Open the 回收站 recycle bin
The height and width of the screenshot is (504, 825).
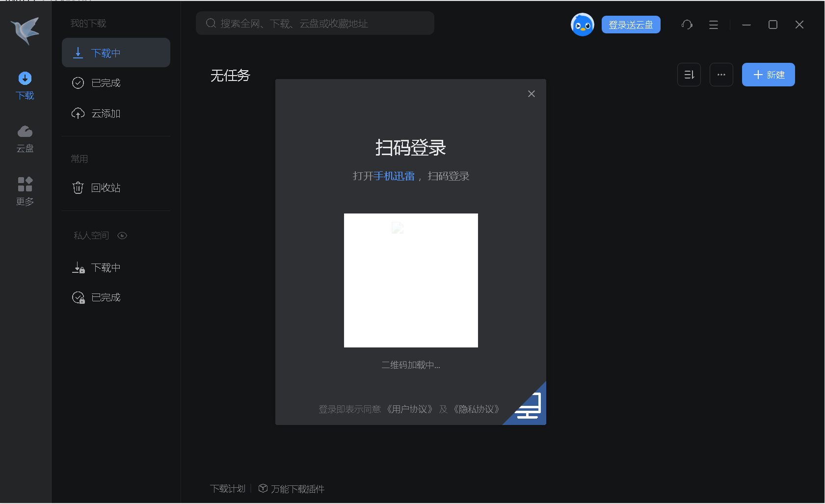106,187
